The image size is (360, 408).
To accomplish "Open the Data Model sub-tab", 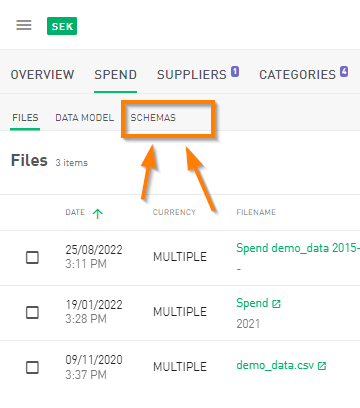I will (84, 118).
